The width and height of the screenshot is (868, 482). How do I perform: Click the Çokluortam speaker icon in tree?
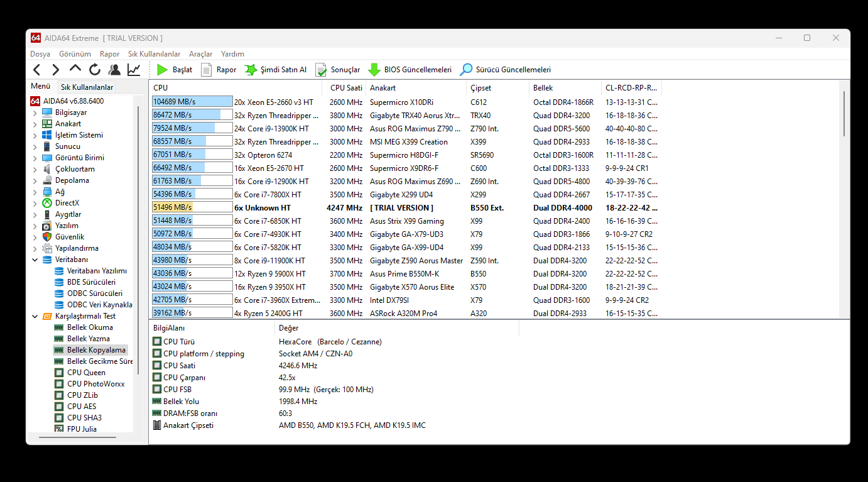46,169
